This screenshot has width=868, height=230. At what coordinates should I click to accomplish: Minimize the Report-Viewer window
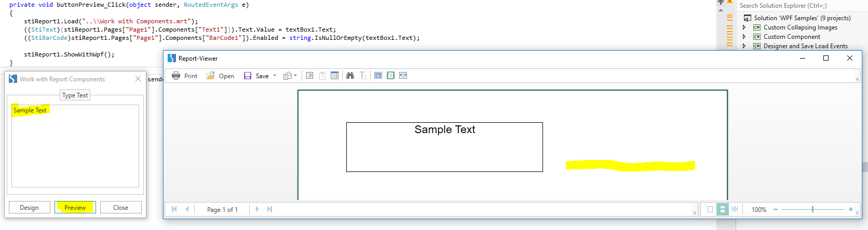[803, 58]
